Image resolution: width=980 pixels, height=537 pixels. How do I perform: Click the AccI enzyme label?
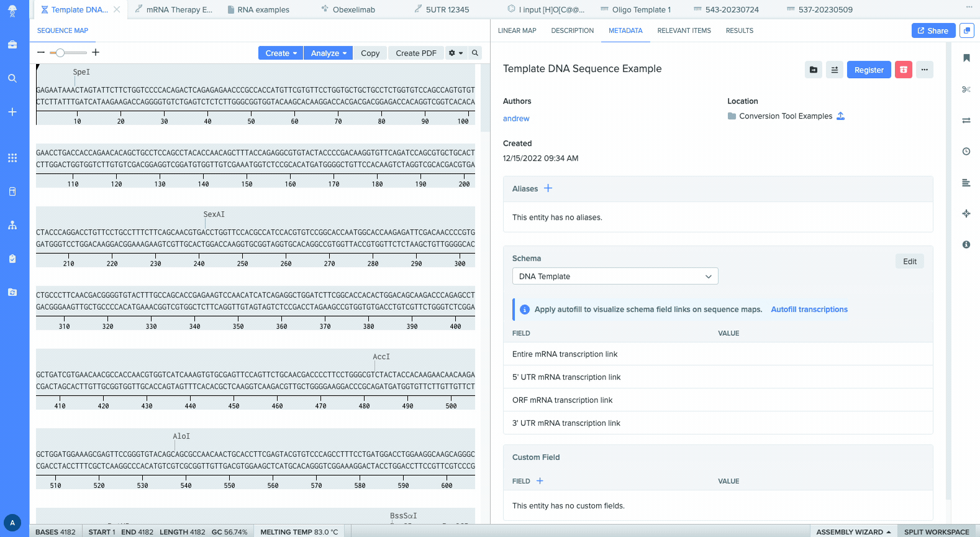coord(381,356)
